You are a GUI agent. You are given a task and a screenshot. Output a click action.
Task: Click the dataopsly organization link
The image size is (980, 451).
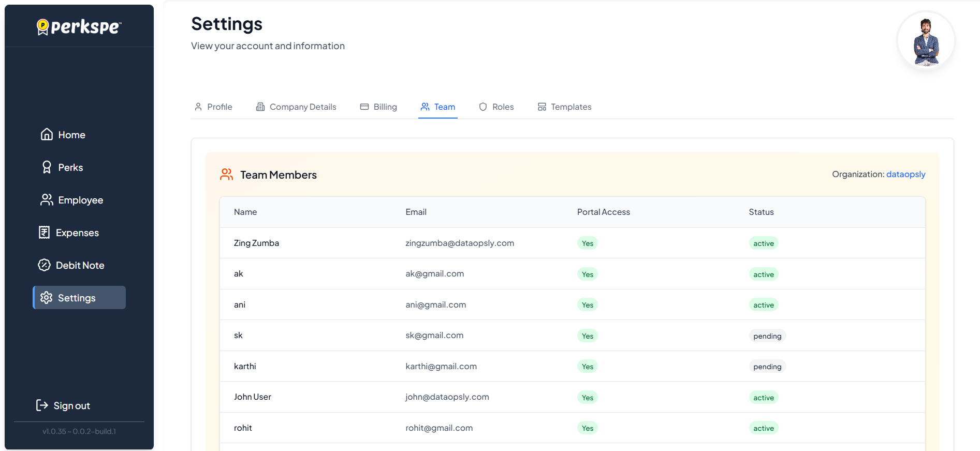[x=905, y=174]
